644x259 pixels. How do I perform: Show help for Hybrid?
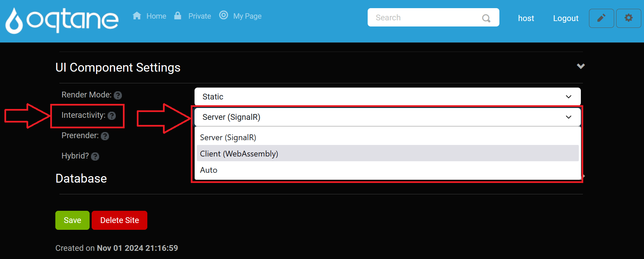95,156
